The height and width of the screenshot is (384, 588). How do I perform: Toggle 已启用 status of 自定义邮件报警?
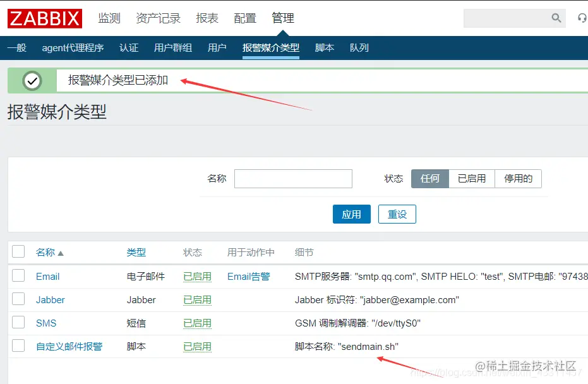[x=197, y=347]
